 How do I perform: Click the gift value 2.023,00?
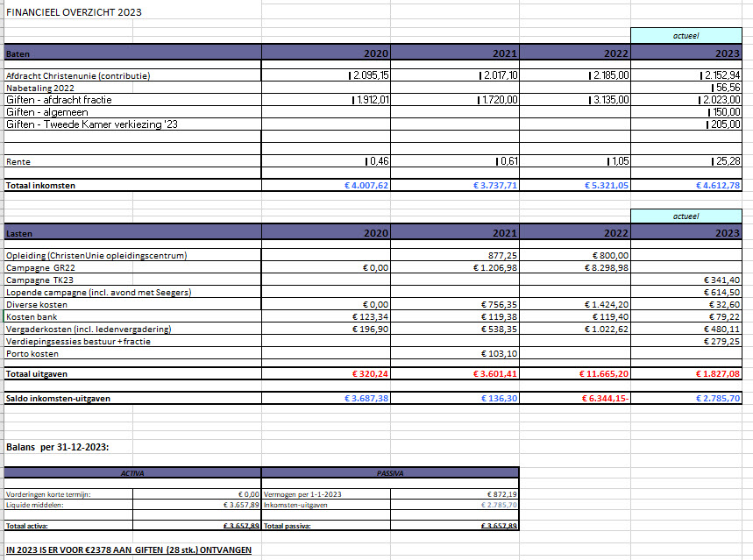point(720,100)
